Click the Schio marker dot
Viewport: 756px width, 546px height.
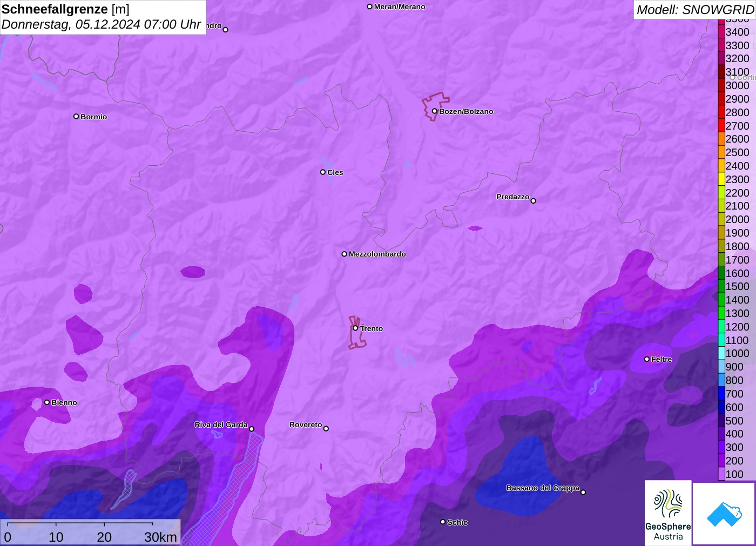(443, 522)
